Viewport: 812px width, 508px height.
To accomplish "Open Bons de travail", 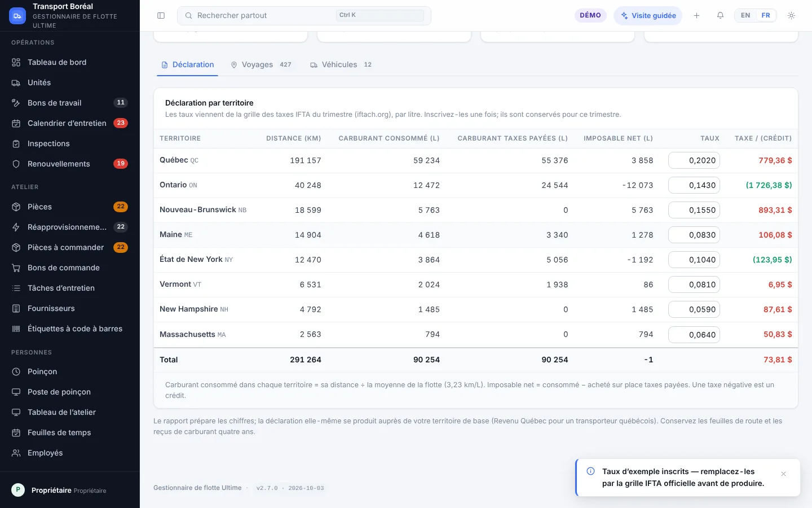I will tap(70, 103).
